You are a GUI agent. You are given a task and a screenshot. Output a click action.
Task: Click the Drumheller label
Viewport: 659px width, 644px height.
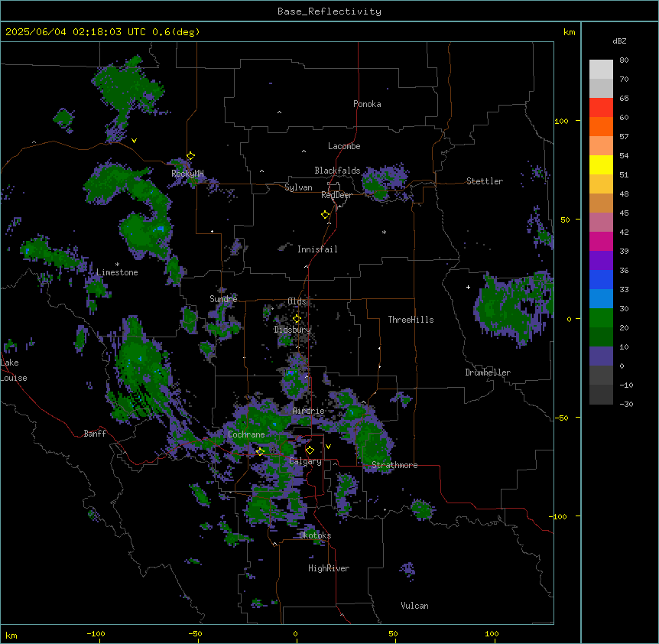point(488,372)
